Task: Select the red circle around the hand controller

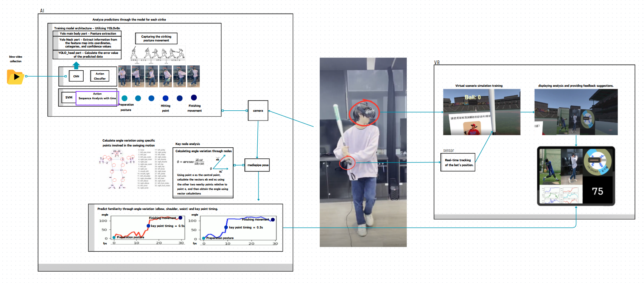Action: tap(347, 163)
